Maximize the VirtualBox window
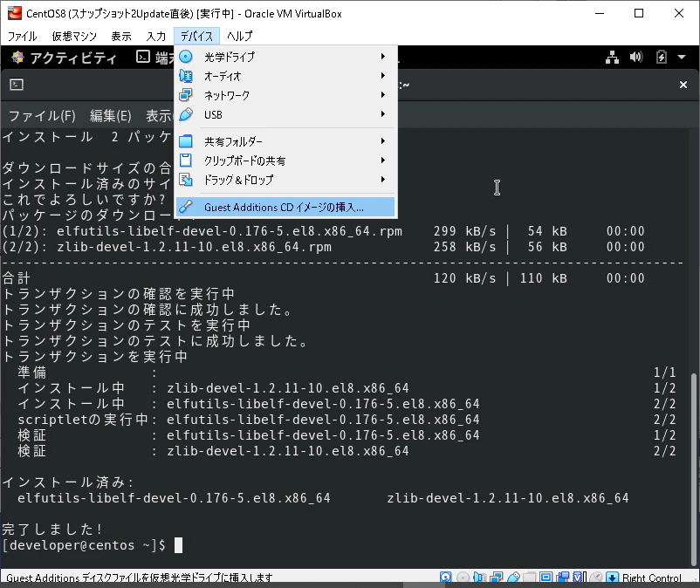The width and height of the screenshot is (700, 588). point(639,13)
